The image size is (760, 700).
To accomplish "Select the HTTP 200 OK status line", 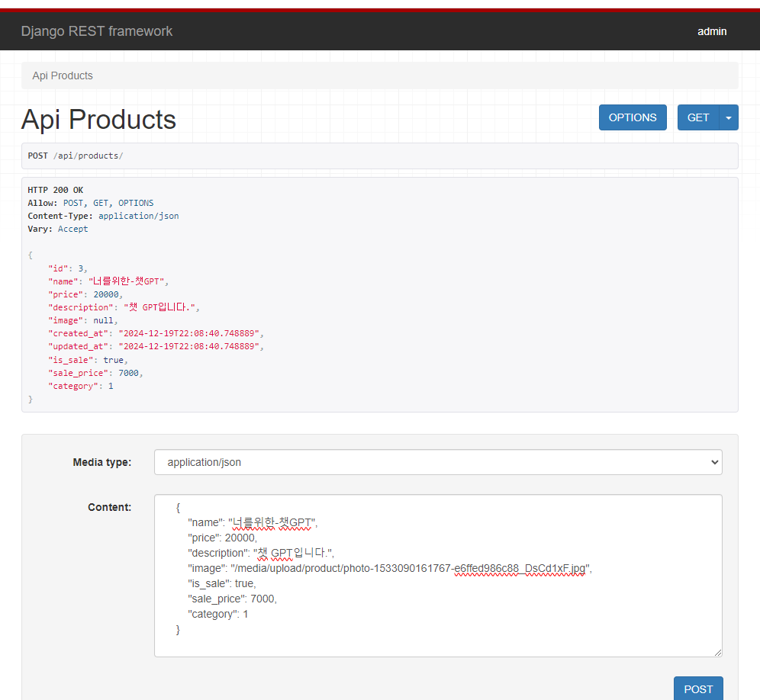I will pyautogui.click(x=55, y=190).
